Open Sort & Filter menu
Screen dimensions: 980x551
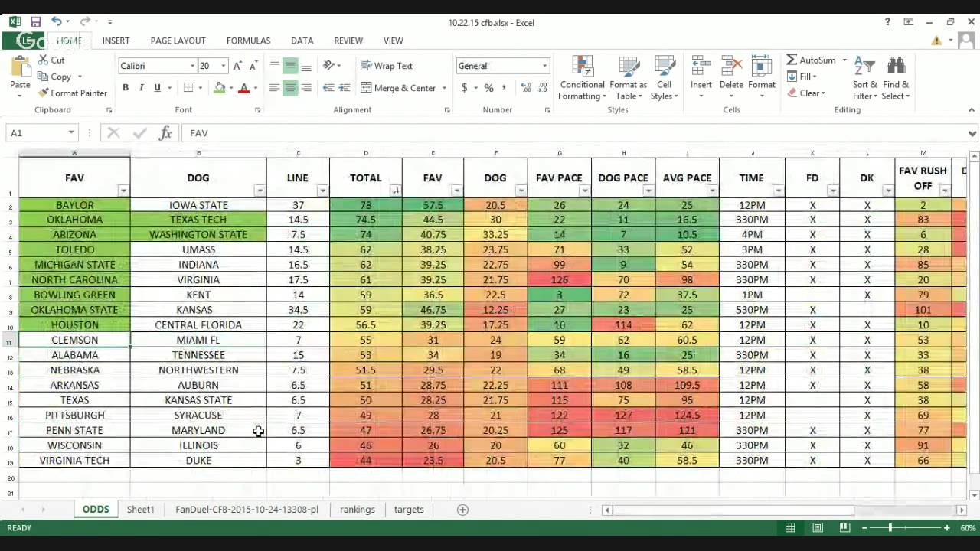click(x=865, y=78)
